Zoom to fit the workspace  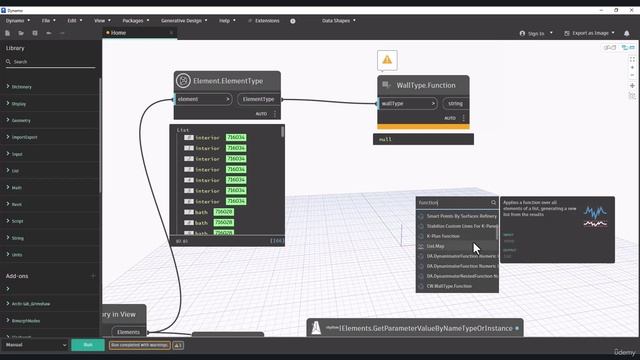632,59
